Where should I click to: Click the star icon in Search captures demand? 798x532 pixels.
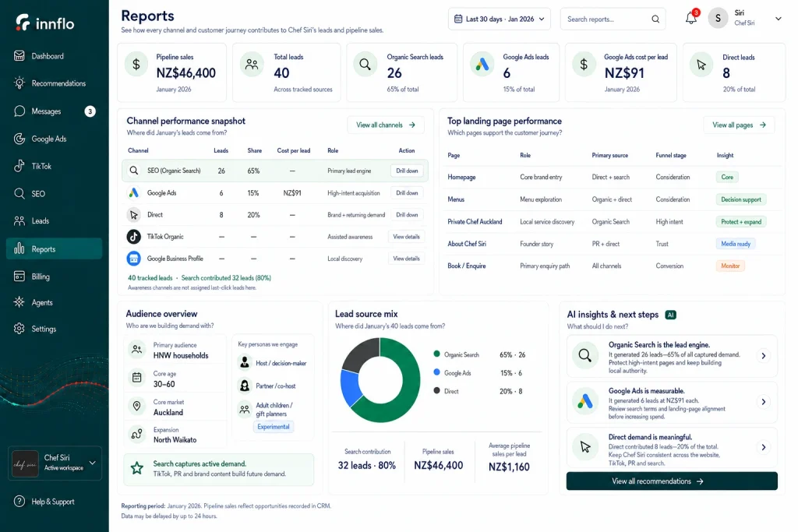point(137,468)
